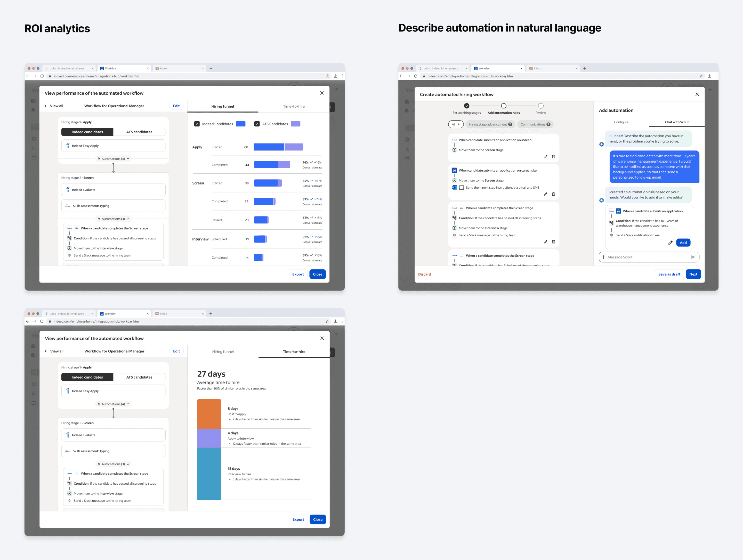Switch to Time-to-hire tab in top window
Viewport: 743px width, 560px height.
294,107
